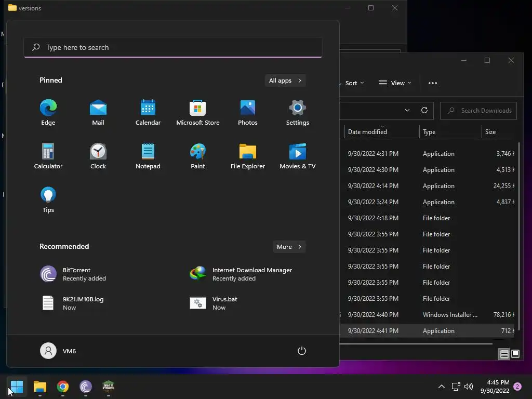Switch to details view layout button
This screenshot has height=399, width=532.
coord(504,354)
